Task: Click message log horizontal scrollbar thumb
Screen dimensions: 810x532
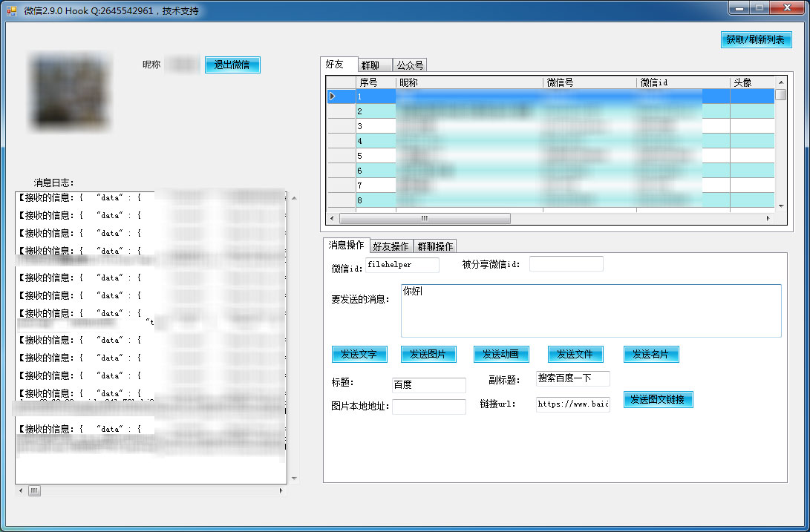Action: pos(34,490)
